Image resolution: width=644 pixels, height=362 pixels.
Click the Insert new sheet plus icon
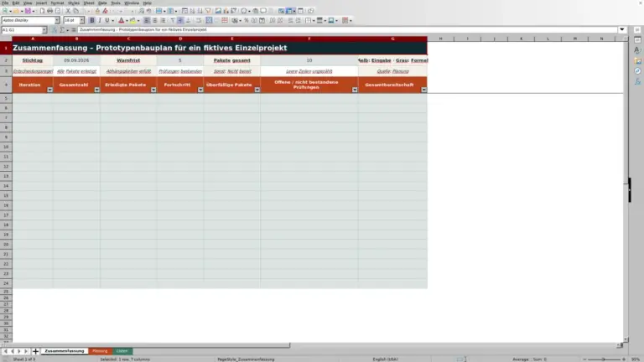tap(35, 351)
